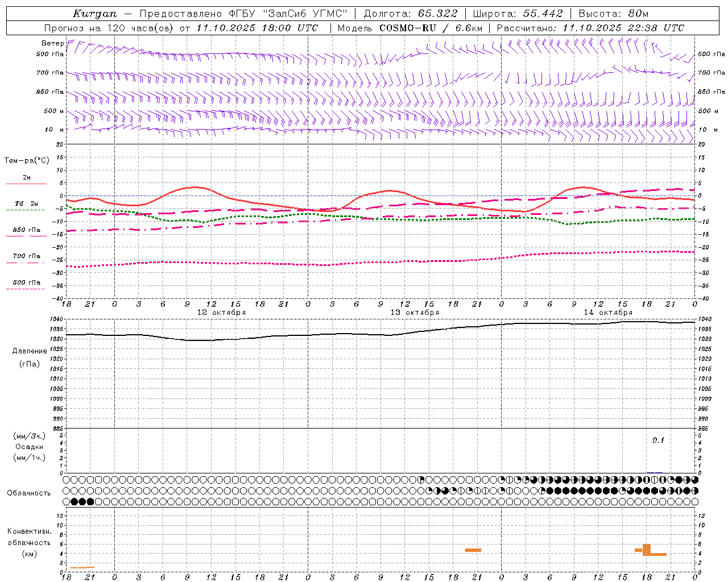Click the "Высота: 80м" header field
This screenshot has width=728, height=582.
pyautogui.click(x=613, y=14)
